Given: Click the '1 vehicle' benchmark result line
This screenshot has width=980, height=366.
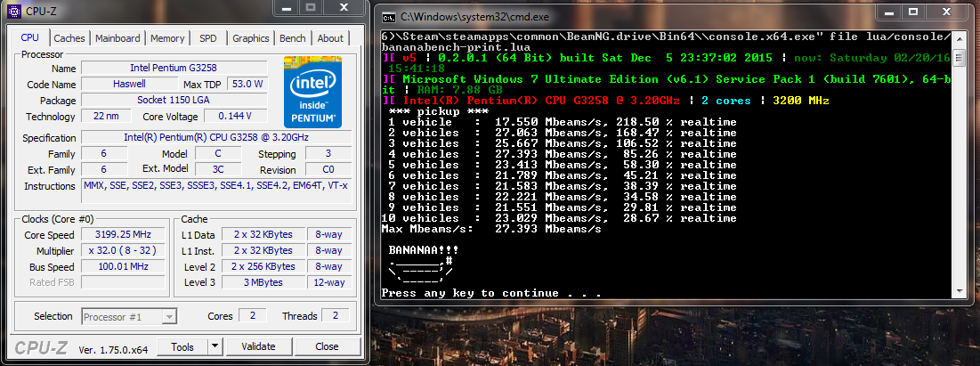Looking at the screenshot, I should click(x=562, y=122).
